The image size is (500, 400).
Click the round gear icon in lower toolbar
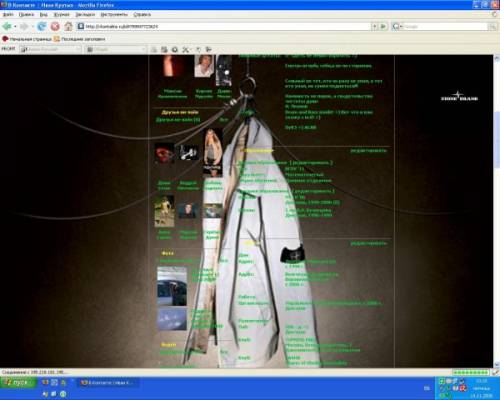174,49
